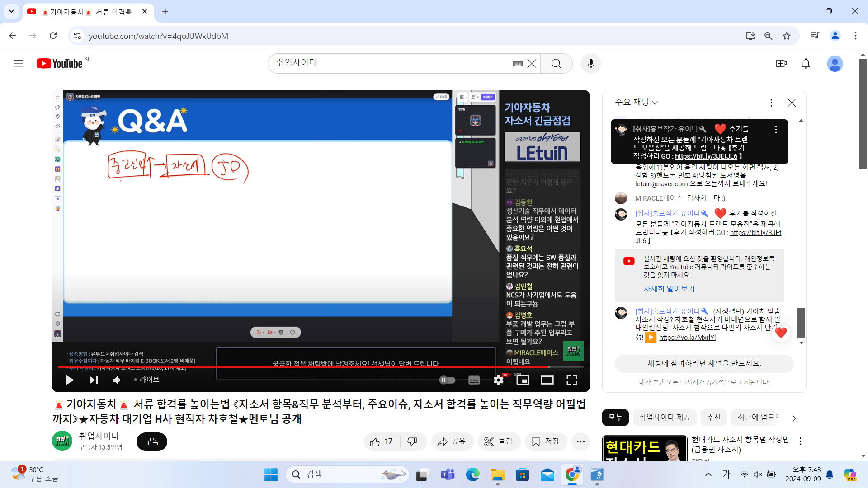Image resolution: width=868 pixels, height=488 pixels.
Task: Open the Create video button
Action: tap(781, 64)
